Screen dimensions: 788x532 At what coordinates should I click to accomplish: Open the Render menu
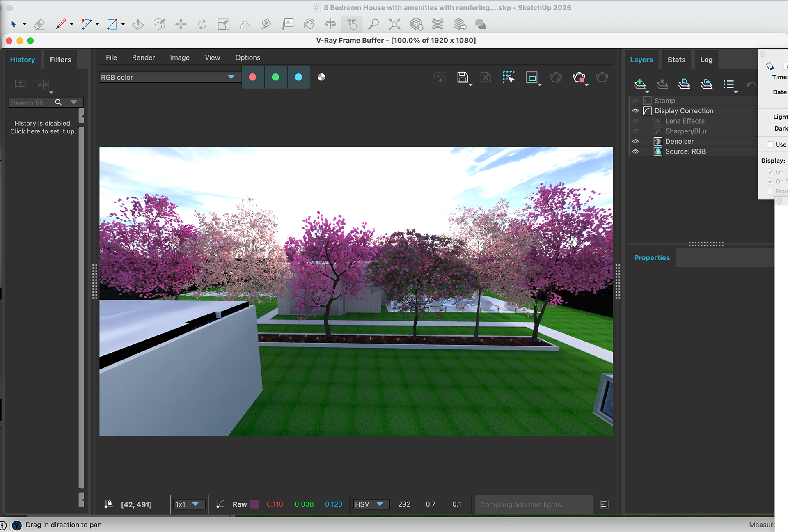pos(143,57)
